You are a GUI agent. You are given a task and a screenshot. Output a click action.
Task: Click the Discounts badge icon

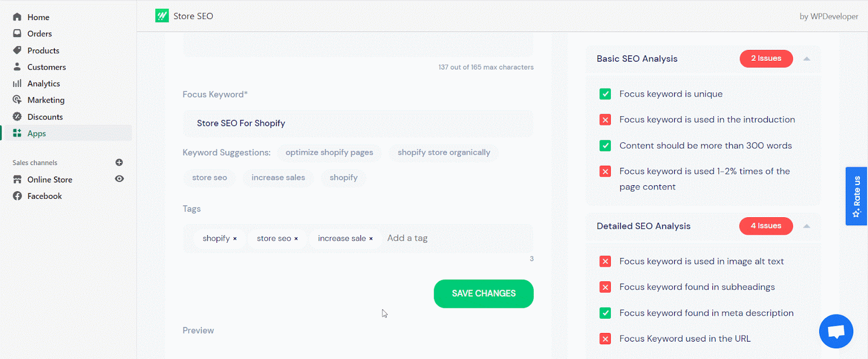(17, 116)
